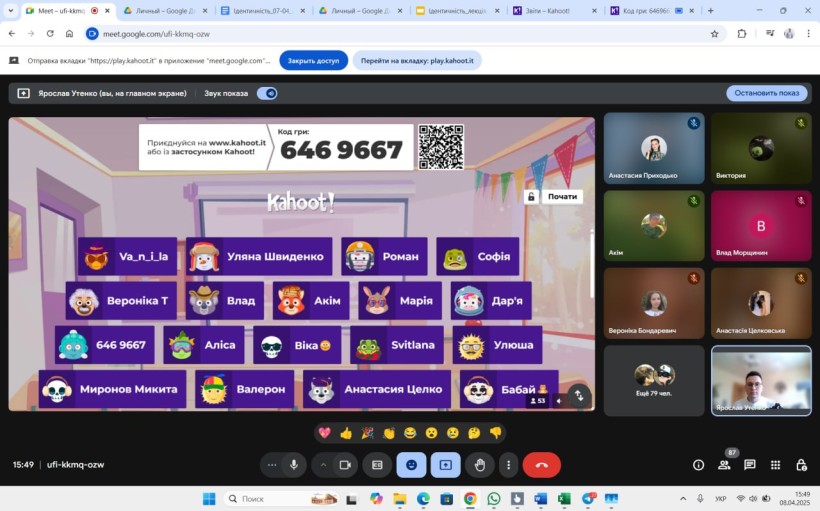Switch to the Ідентичність_лекція slides tab
The image size is (820, 511).
tap(457, 10)
